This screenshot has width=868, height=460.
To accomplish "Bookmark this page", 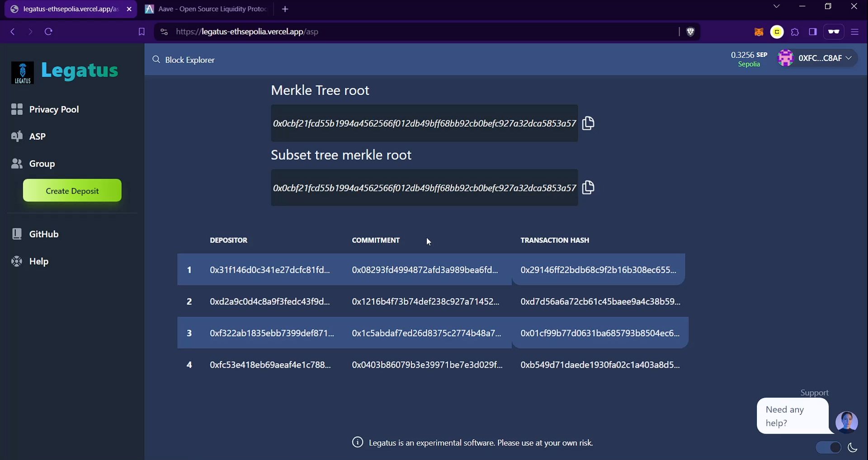I will point(142,32).
